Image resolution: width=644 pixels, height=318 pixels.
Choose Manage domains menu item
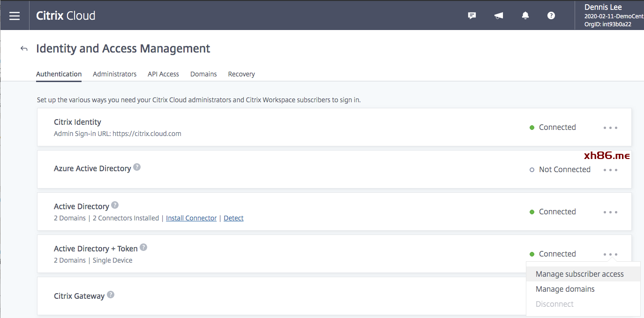[x=583, y=289]
